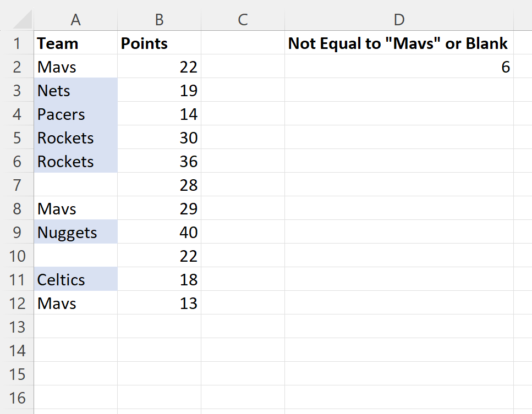Select the cell containing Pacers
The image size is (532, 414).
click(x=76, y=114)
